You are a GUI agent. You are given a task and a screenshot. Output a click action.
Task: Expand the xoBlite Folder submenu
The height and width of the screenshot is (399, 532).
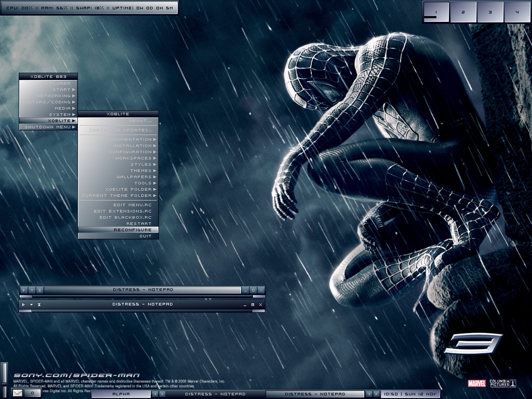(118, 189)
